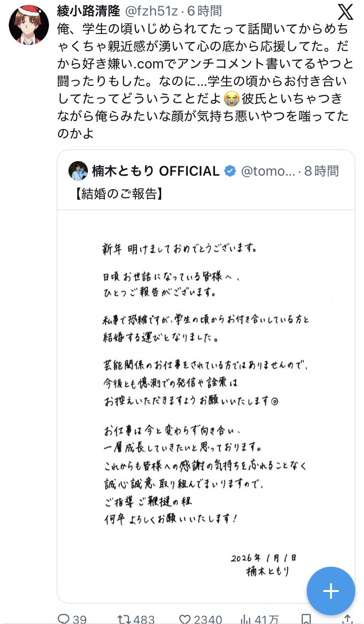The image size is (364, 624).
Task: Open quoted tweet via 【結婚のご報告】 text
Action: coord(118,194)
